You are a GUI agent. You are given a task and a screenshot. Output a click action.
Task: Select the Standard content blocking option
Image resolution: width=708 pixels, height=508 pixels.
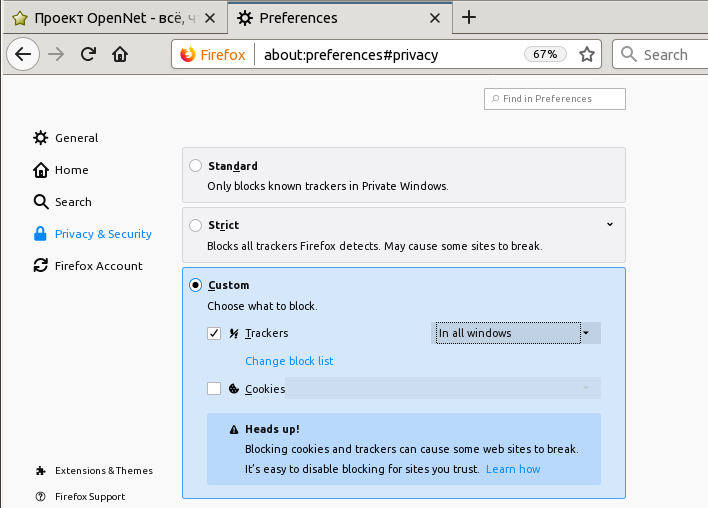point(196,166)
